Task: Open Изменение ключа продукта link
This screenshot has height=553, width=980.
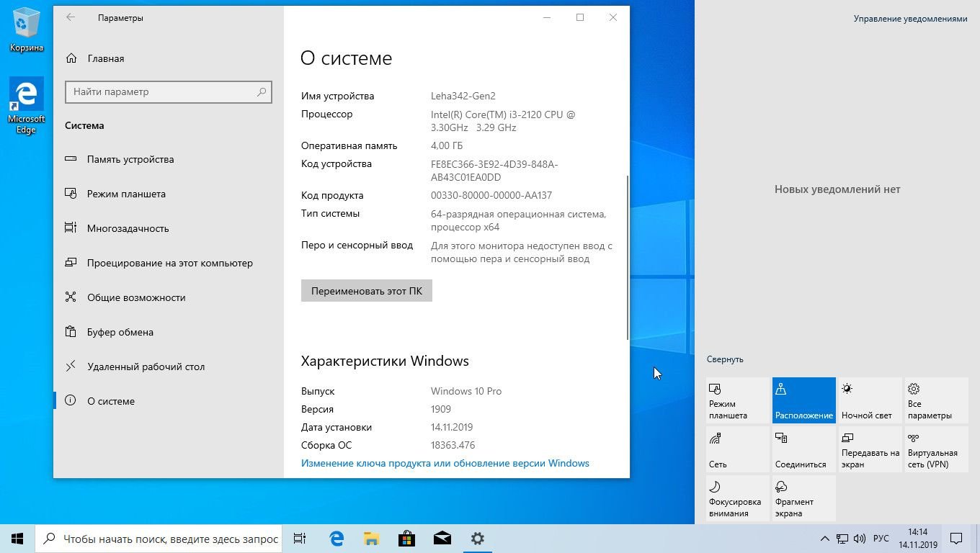Action: pyautogui.click(x=445, y=463)
